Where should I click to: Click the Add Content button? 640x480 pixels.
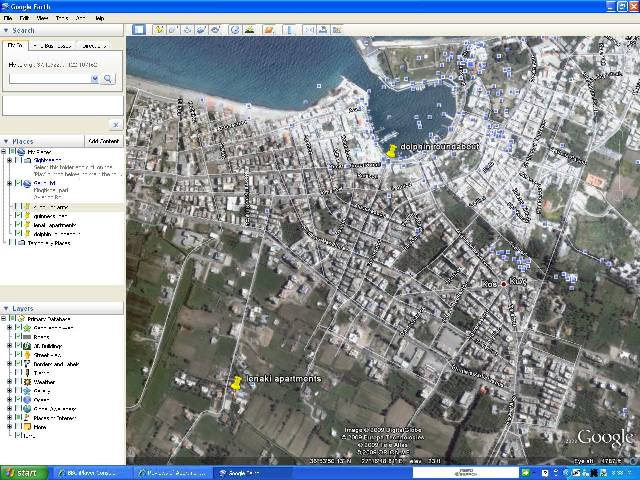pyautogui.click(x=104, y=141)
